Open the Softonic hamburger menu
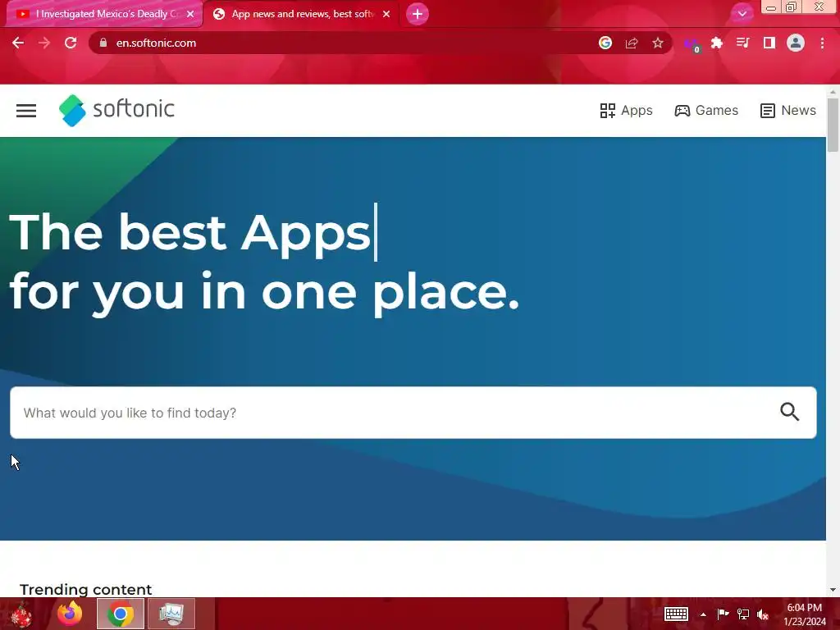The image size is (840, 630). point(26,111)
